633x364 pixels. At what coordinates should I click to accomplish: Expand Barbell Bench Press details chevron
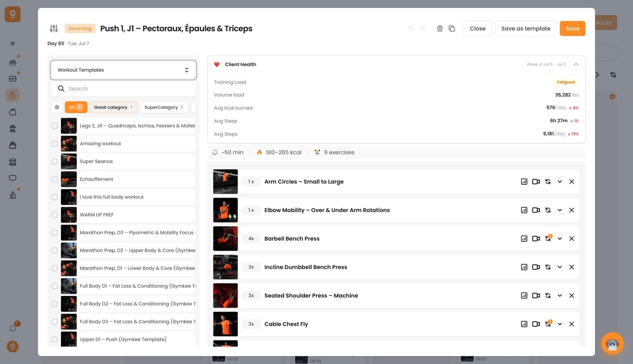click(x=560, y=239)
